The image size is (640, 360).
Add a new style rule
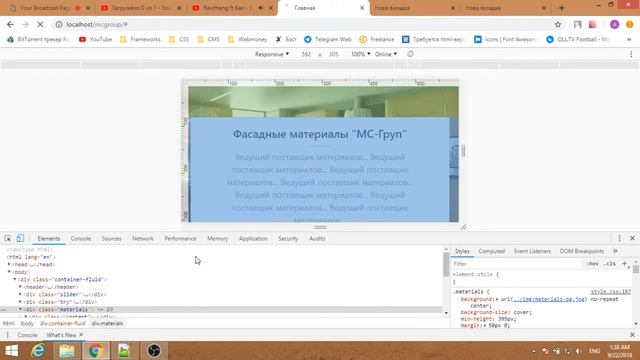(x=624, y=264)
